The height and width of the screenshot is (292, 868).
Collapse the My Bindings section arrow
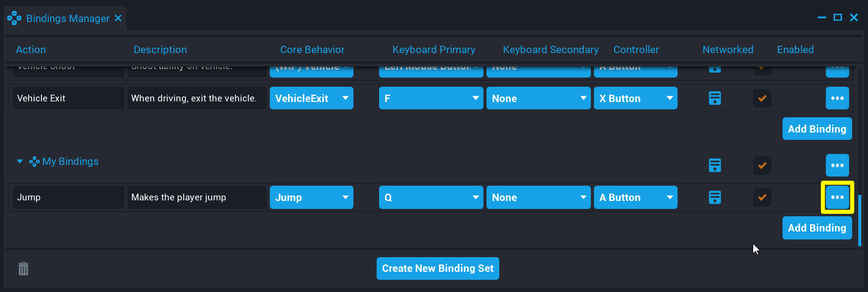pos(20,162)
